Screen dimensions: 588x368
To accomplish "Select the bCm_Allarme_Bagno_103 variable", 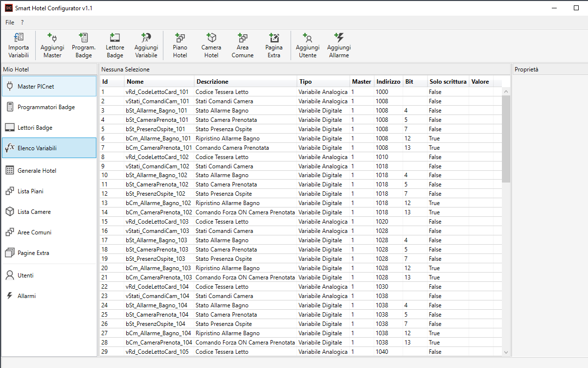I will pos(301,268).
